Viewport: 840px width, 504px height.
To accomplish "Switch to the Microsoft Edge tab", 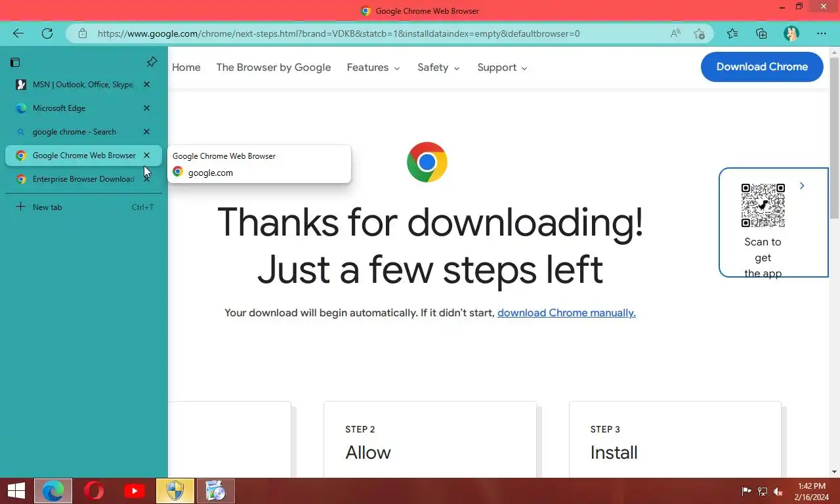I will coord(83,108).
